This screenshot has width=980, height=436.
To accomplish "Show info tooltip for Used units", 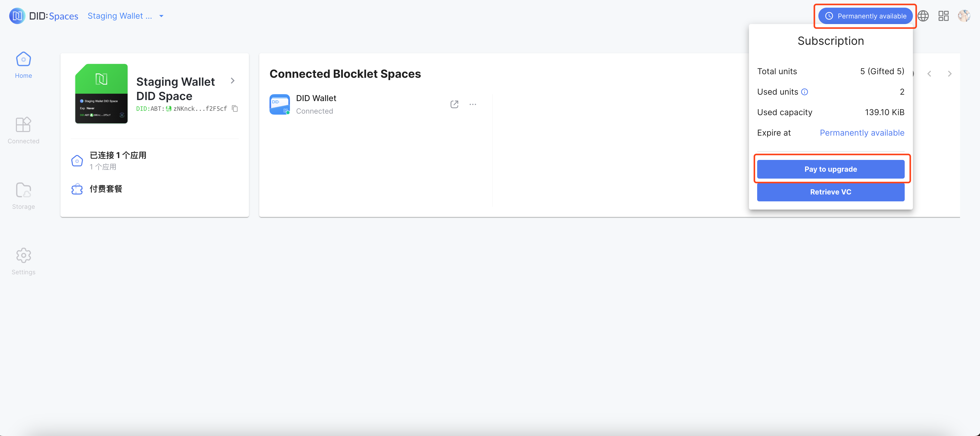I will 805,92.
